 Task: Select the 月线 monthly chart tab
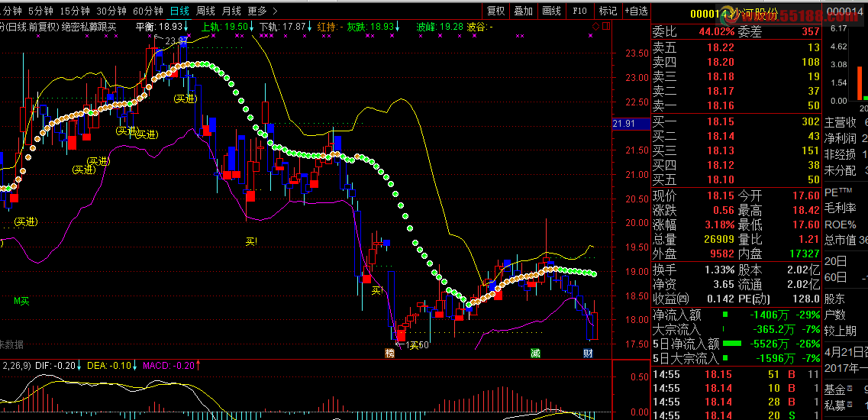point(231,11)
